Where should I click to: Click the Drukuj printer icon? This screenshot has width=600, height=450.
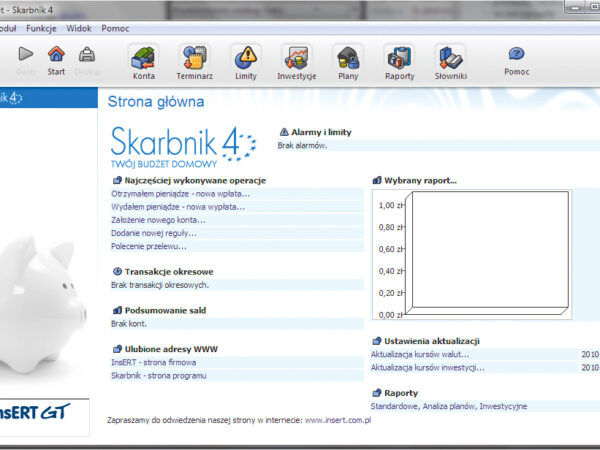pyautogui.click(x=87, y=58)
